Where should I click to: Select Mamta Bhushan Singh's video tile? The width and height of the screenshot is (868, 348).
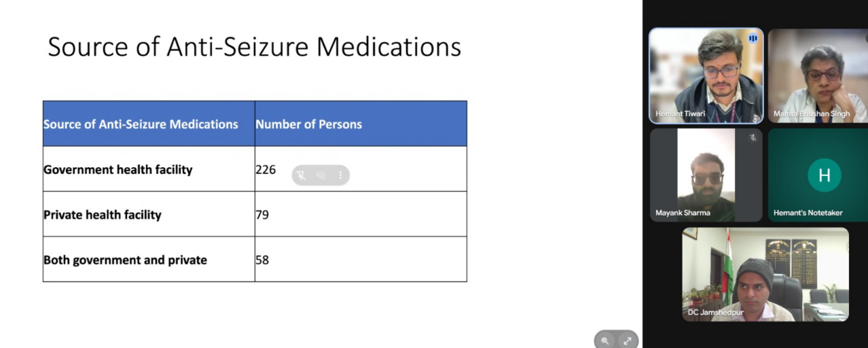(x=818, y=75)
